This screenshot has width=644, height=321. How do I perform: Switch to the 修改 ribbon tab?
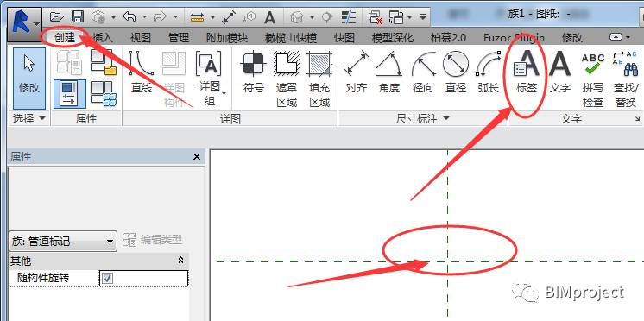coord(571,38)
